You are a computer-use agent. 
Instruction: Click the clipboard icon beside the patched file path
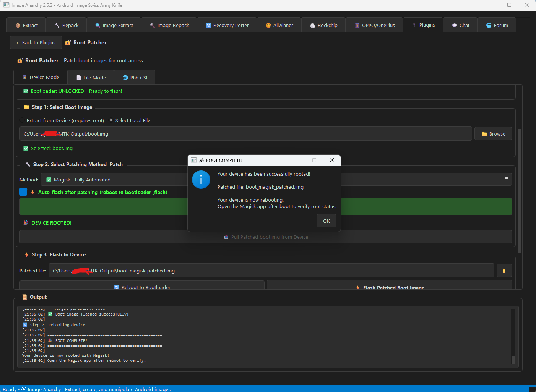click(504, 270)
